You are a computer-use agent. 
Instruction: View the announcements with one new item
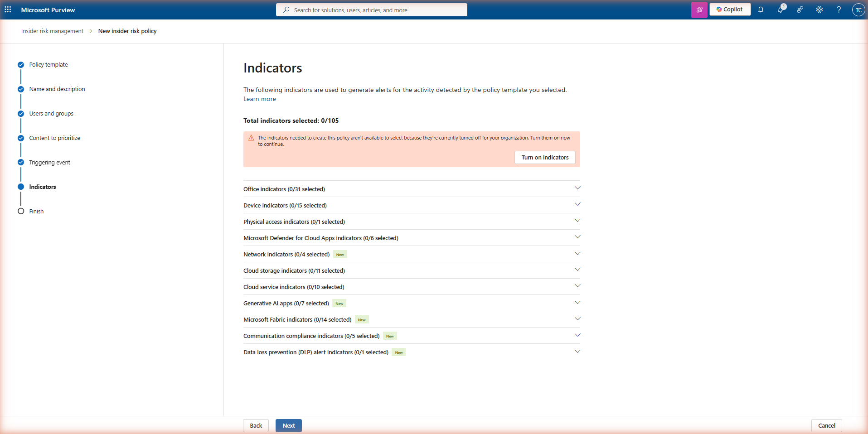781,10
